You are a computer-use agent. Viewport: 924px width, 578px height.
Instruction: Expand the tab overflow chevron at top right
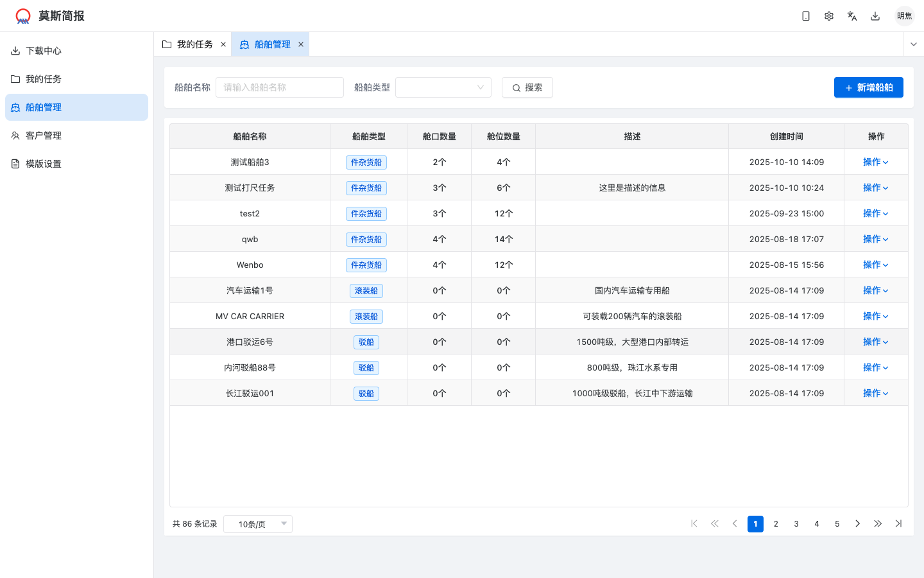(913, 44)
